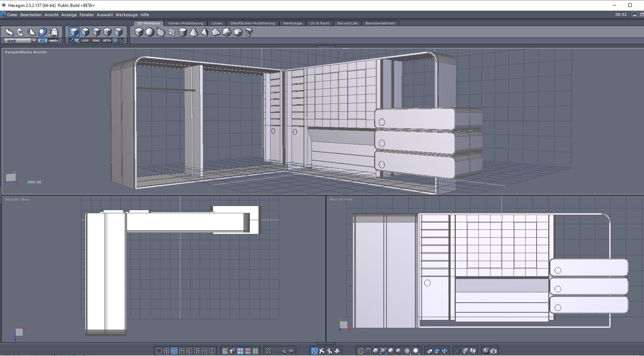This screenshot has height=356, width=644.
Task: Create a cylinder primitive
Action: 183,32
